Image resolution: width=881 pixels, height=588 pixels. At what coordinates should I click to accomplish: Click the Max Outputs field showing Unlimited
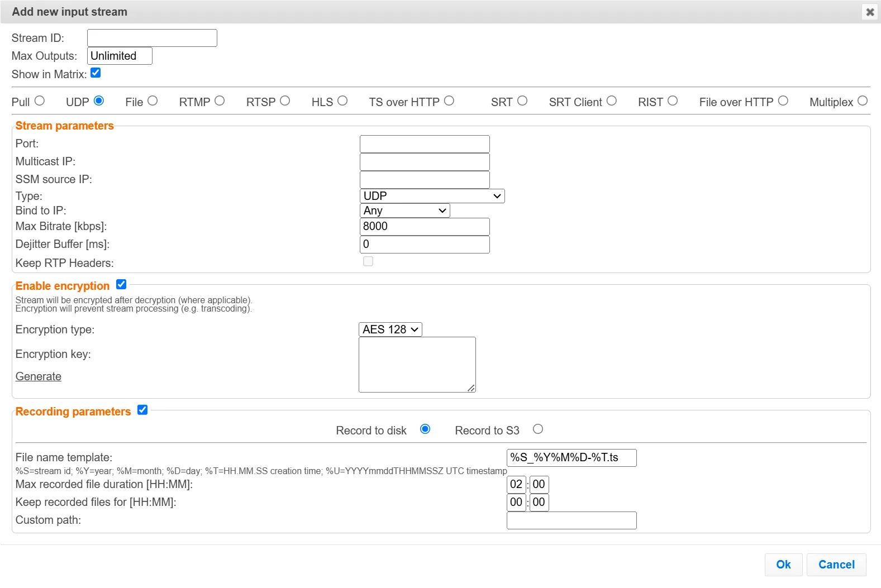pos(120,56)
